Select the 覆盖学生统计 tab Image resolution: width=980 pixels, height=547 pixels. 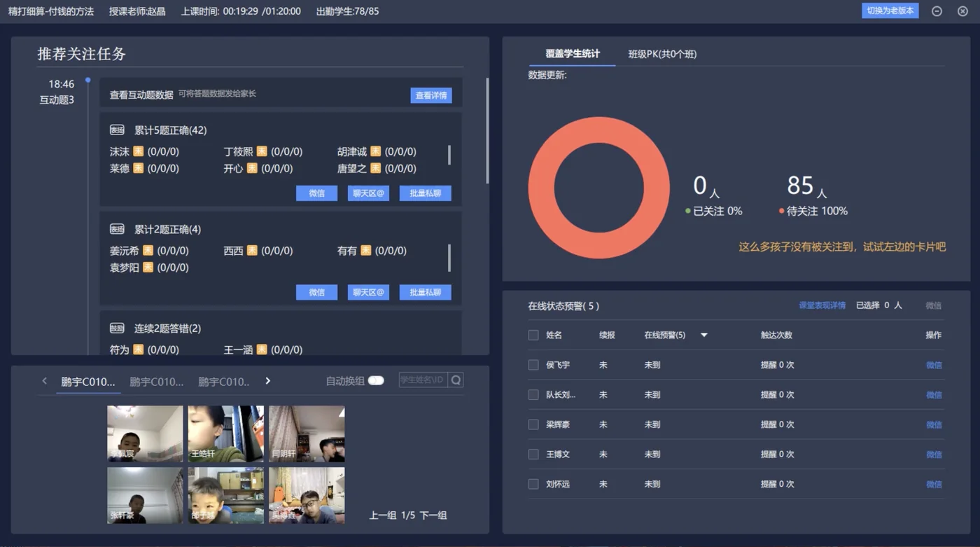click(x=573, y=54)
